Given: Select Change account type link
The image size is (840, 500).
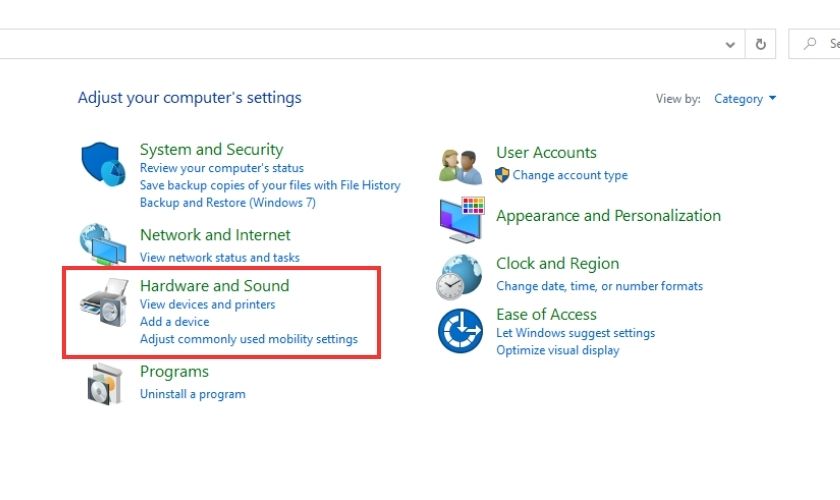Looking at the screenshot, I should pyautogui.click(x=570, y=175).
